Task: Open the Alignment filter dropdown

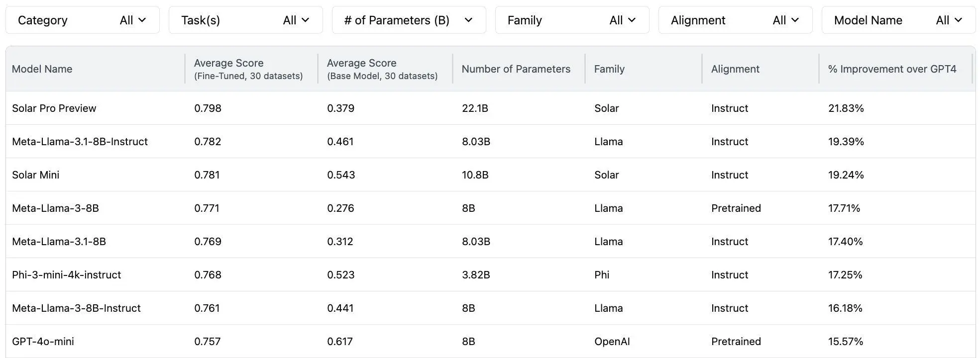Action: tap(736, 20)
